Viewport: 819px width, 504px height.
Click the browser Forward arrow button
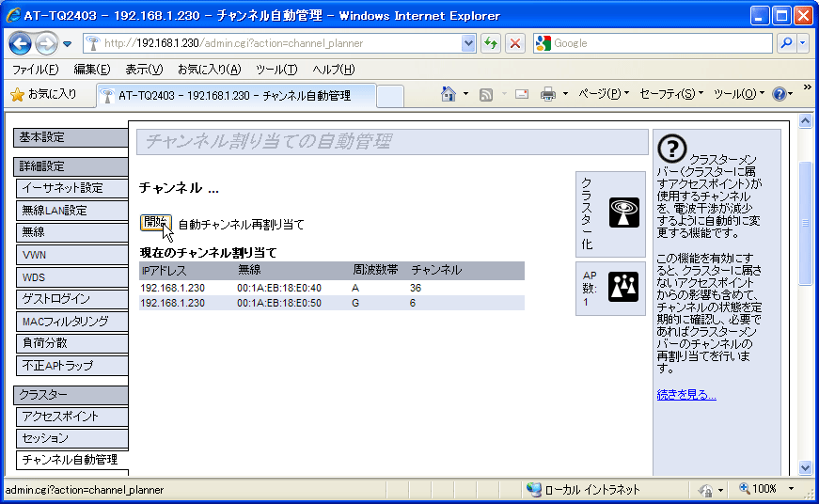(46, 44)
